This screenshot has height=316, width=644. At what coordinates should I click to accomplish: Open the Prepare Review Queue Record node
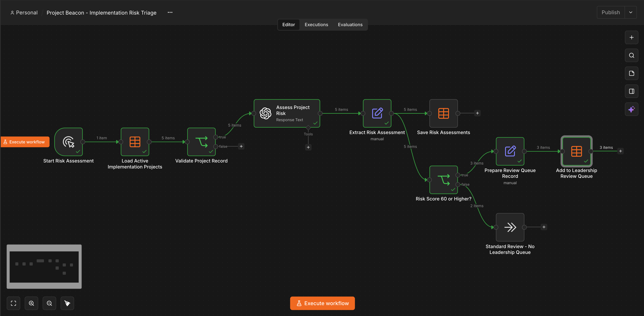[510, 151]
